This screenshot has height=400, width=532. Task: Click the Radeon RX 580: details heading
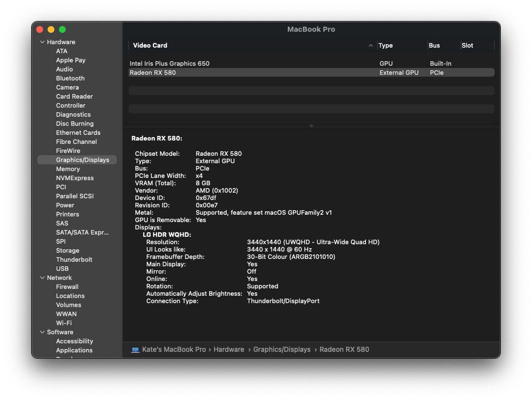157,138
